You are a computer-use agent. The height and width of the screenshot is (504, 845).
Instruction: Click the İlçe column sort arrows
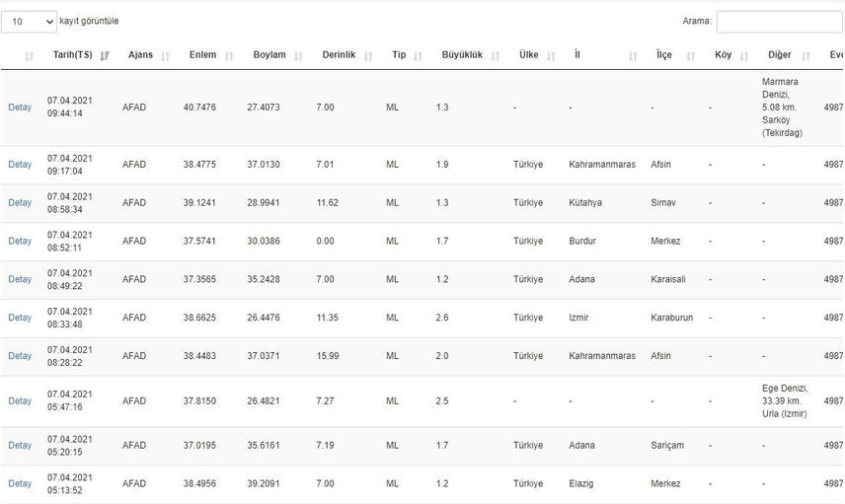(690, 55)
